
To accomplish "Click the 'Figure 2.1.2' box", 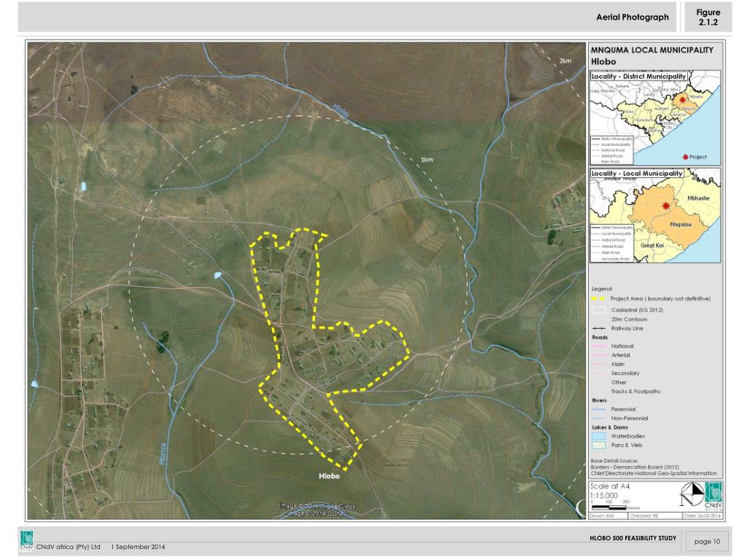I will coord(708,17).
